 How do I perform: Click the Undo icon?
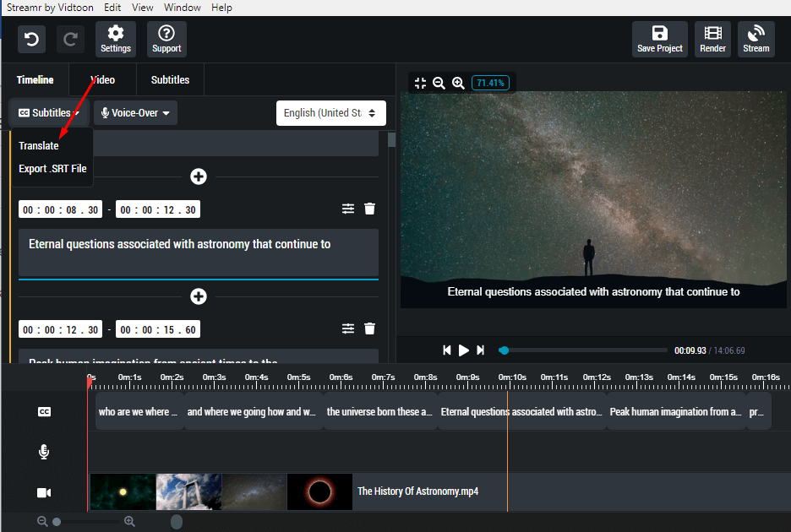pyautogui.click(x=32, y=39)
